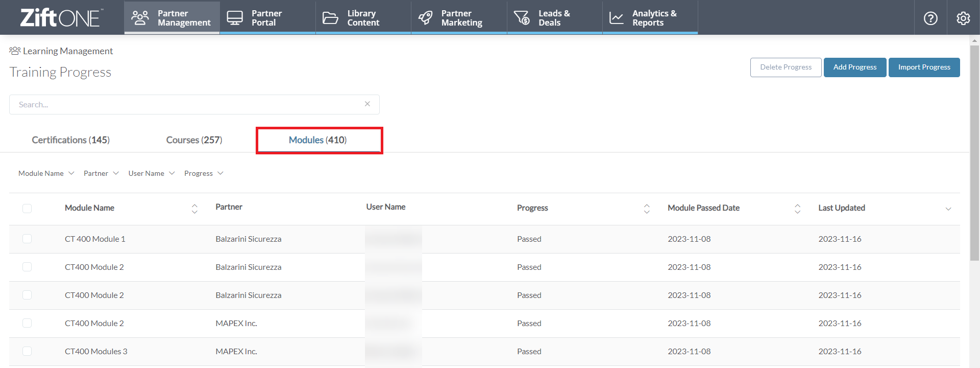This screenshot has width=980, height=368.
Task: Click the Add Progress button
Action: tap(855, 67)
